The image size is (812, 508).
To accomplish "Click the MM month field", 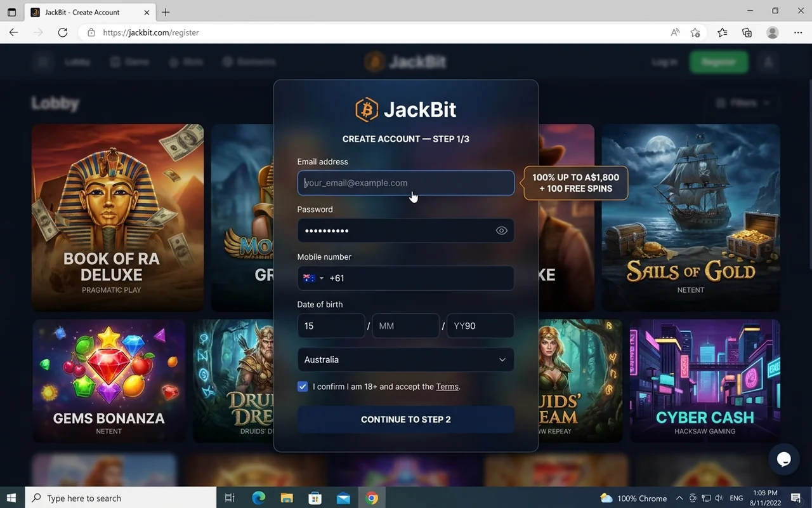I will [406, 326].
